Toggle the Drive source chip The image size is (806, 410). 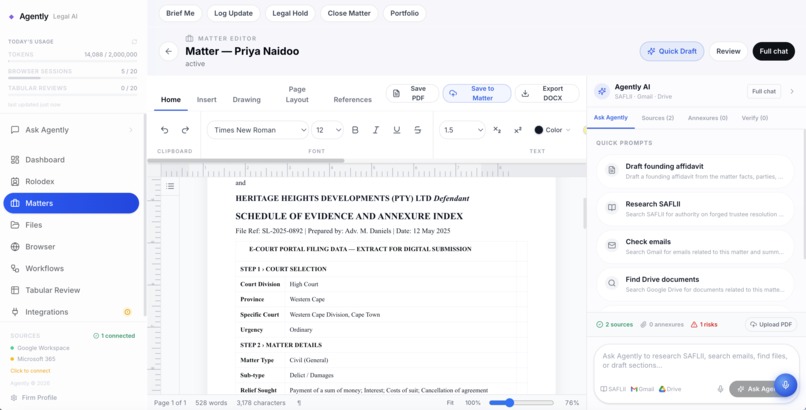670,389
